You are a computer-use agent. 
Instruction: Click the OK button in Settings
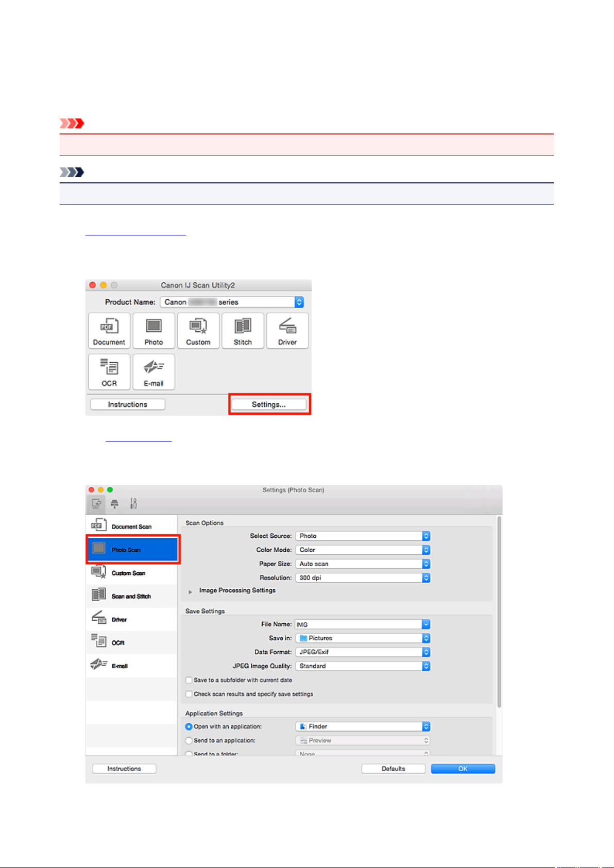[463, 769]
